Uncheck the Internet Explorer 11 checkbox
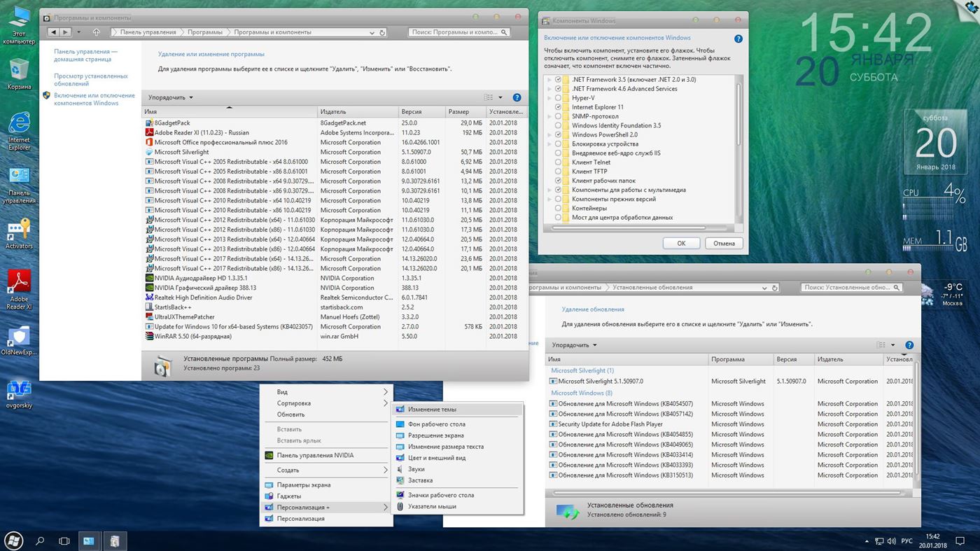Viewport: 980px width, 551px height. point(558,107)
